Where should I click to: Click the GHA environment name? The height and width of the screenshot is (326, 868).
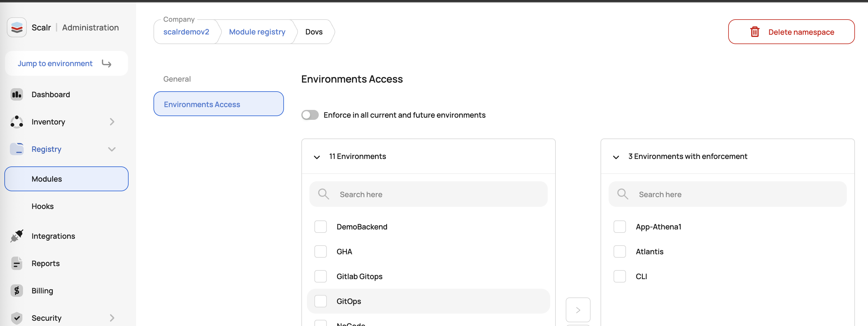pyautogui.click(x=344, y=251)
